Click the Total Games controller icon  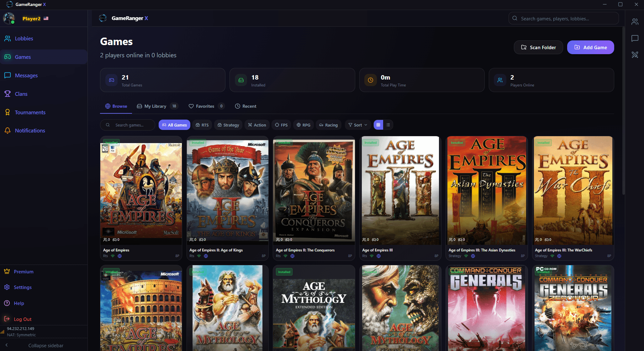tap(111, 80)
